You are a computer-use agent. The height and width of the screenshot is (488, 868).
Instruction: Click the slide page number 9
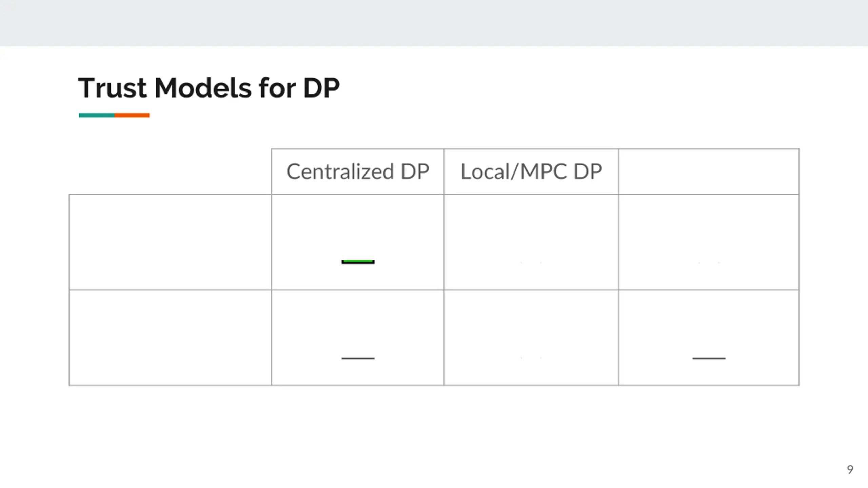click(850, 470)
